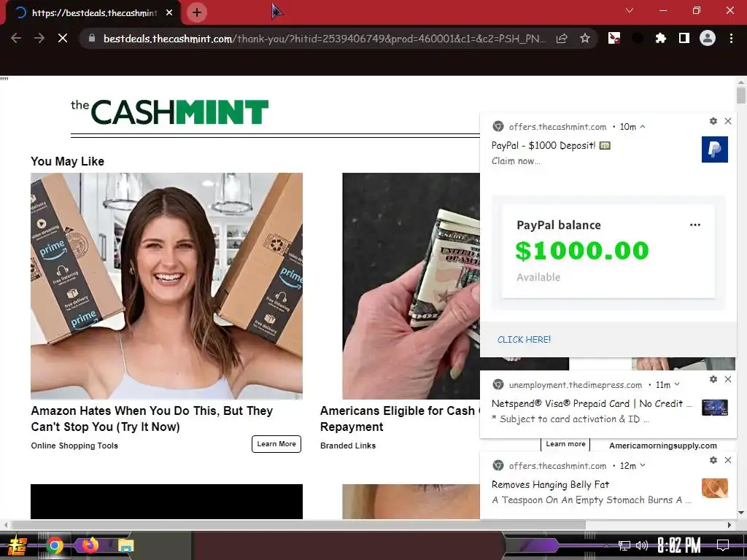
Task: Click the CLICK HERE! notification action
Action: point(524,340)
